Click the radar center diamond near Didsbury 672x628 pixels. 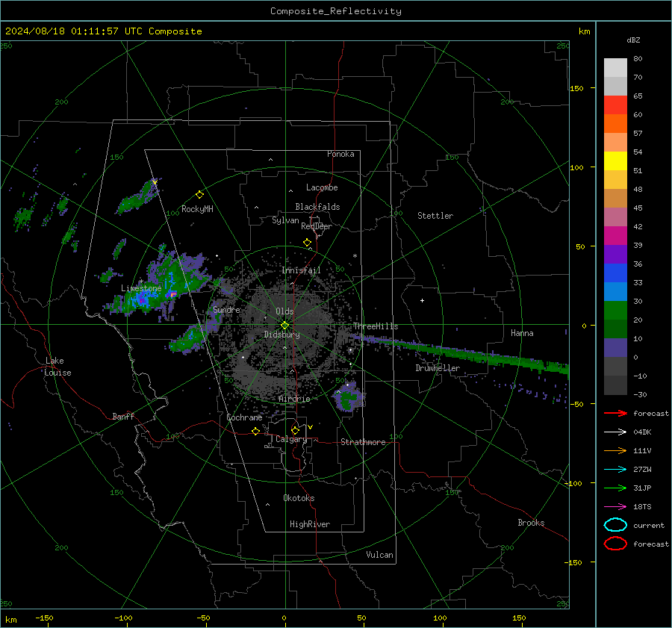click(x=285, y=326)
